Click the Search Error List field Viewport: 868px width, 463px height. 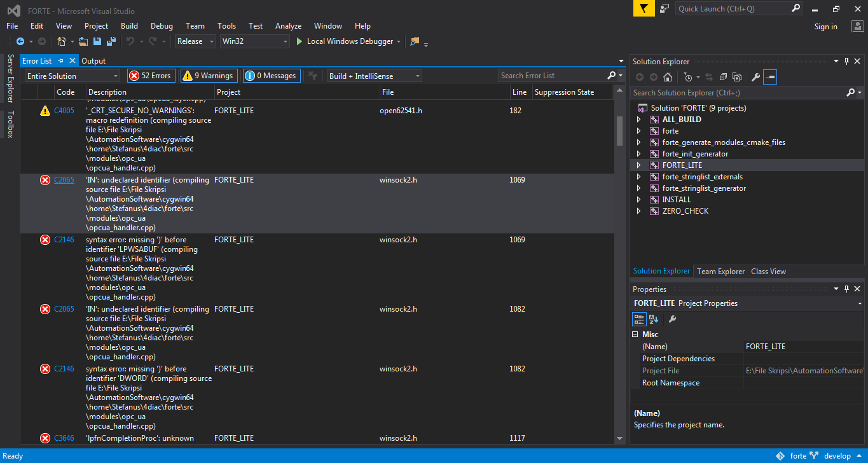pos(552,76)
